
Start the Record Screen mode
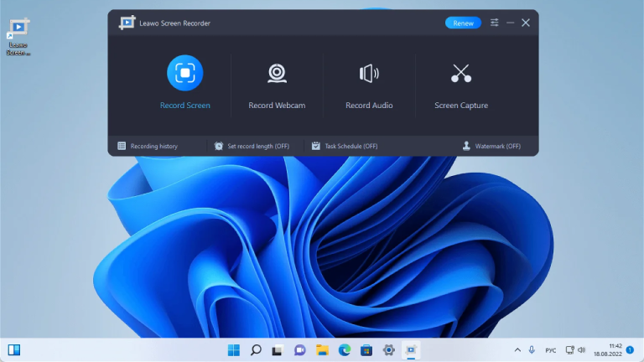click(184, 73)
